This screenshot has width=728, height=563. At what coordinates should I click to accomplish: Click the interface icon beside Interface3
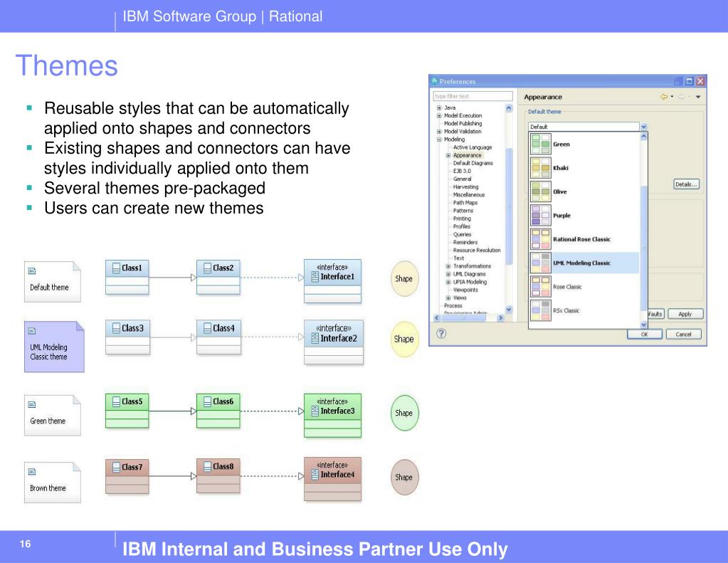315,411
